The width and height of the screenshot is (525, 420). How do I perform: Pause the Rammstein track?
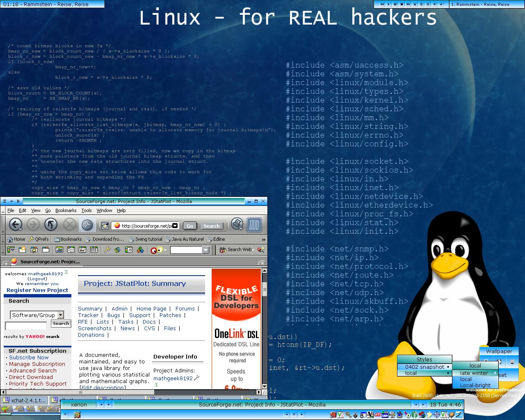395,4
